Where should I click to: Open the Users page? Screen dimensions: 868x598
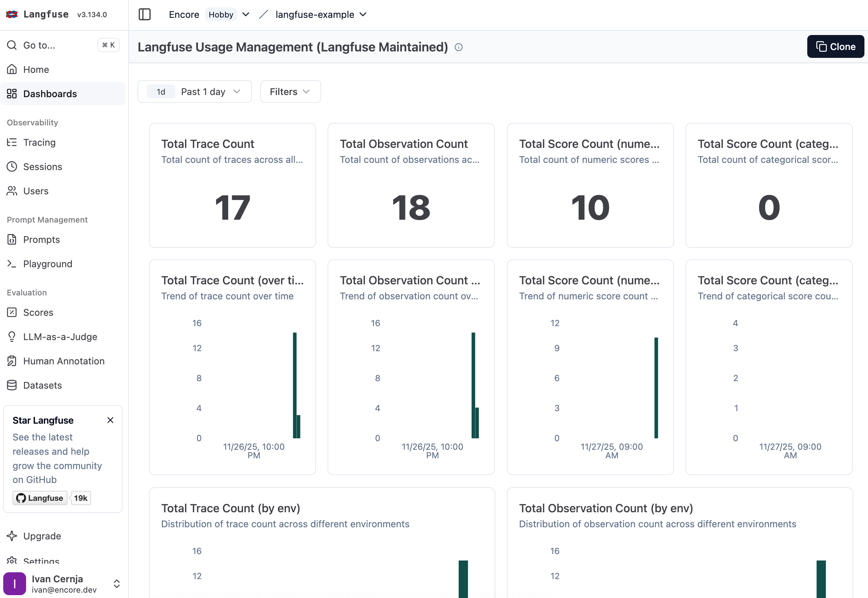point(36,191)
